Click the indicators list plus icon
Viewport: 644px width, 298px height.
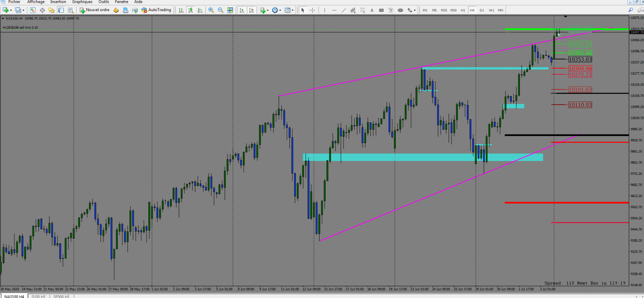click(263, 10)
